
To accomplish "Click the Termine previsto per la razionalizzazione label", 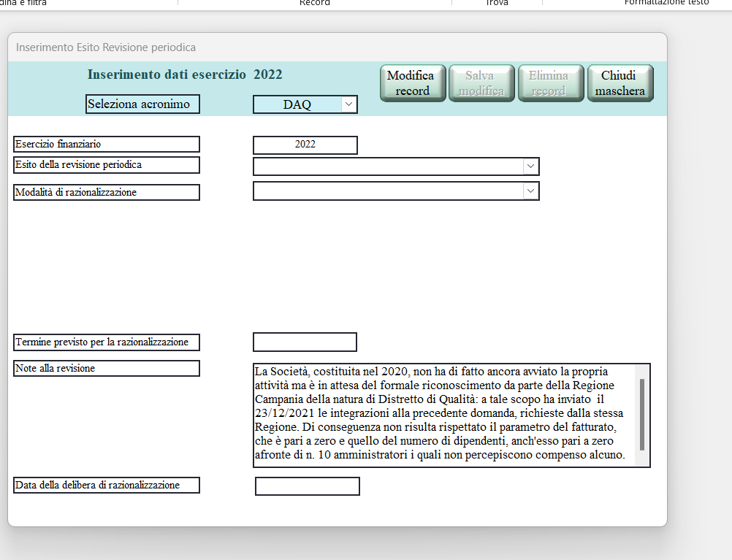I will click(x=107, y=342).
